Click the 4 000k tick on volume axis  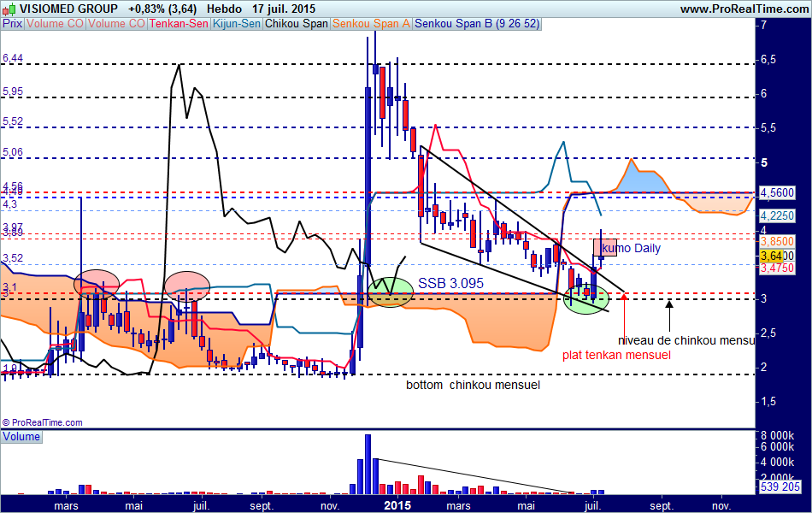pos(777,463)
